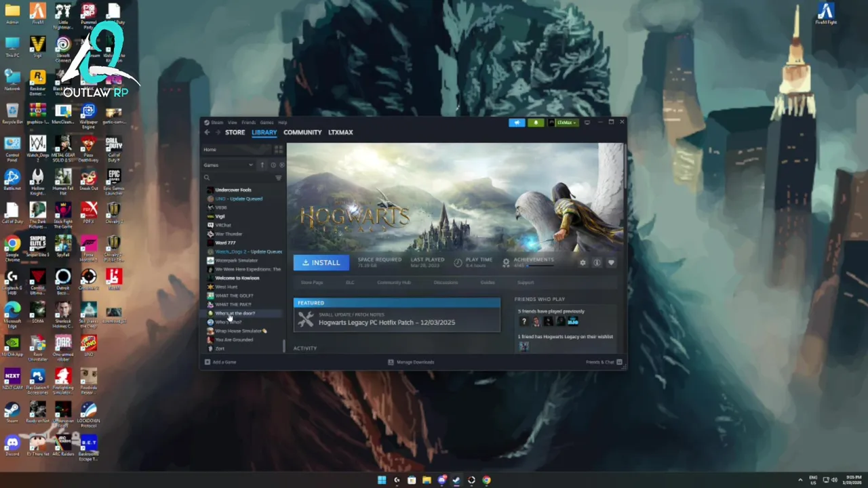Viewport: 868px width, 488px height.
Task: Open the Games menu
Action: [x=267, y=123]
